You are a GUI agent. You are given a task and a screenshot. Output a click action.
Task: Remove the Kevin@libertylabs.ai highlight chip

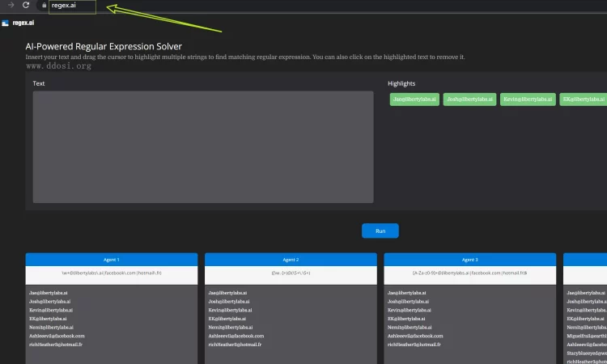(x=528, y=99)
